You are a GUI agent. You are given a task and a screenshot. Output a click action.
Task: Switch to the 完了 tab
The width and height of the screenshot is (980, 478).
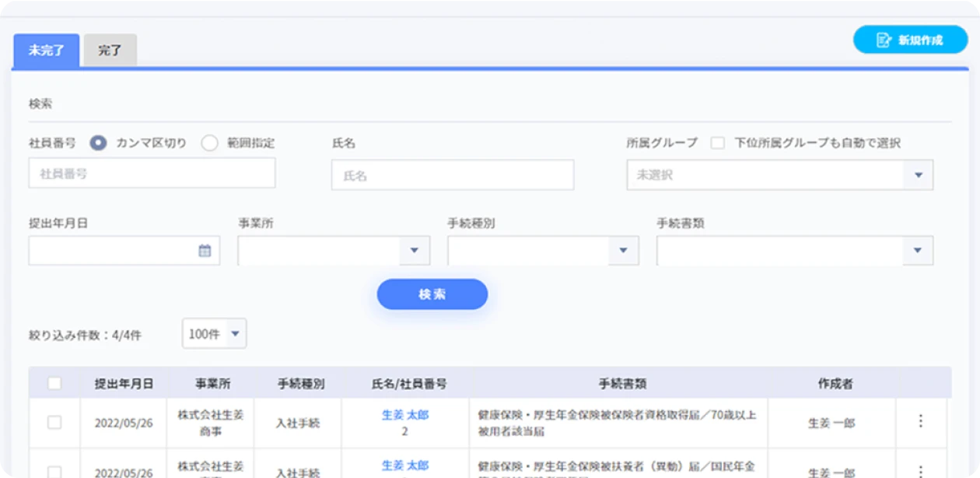click(x=110, y=51)
